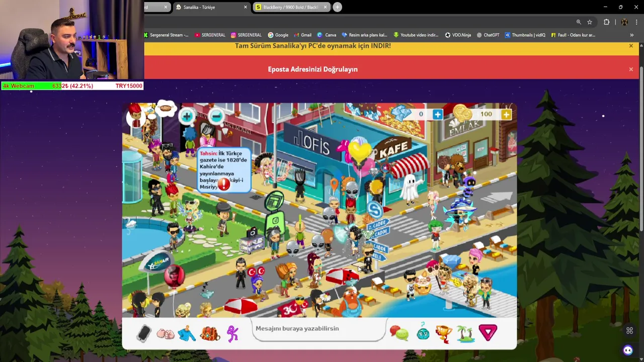The height and width of the screenshot is (362, 644).
Task: Open the phone icon in game toolbar
Action: [x=144, y=333]
